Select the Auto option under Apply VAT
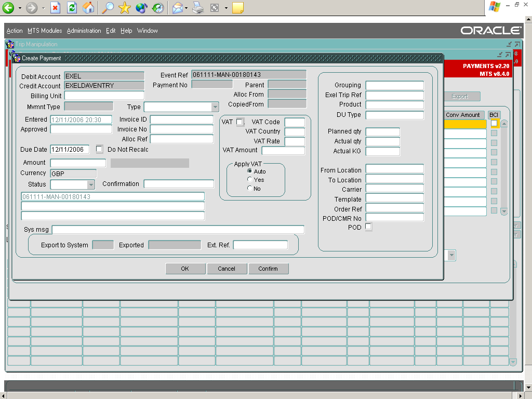The width and height of the screenshot is (532, 399). pos(250,171)
